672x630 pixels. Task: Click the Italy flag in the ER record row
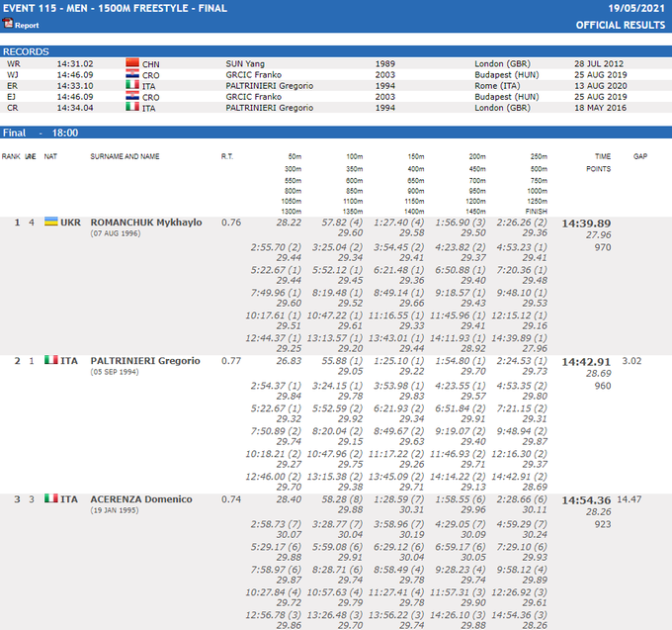tap(132, 85)
